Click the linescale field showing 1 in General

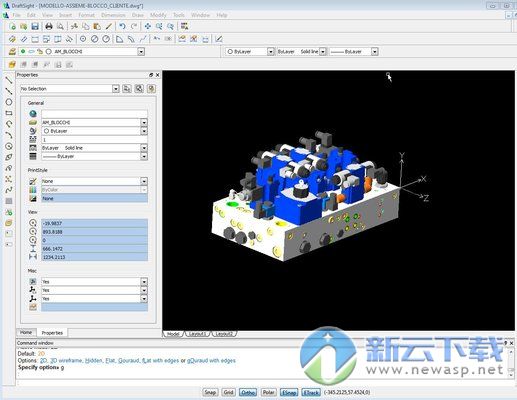(94, 140)
